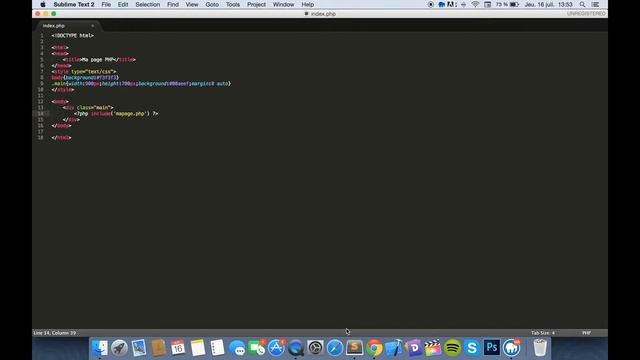This screenshot has width=640, height=360.
Task: Open Xcode hammer icon in dock
Action: pyautogui.click(x=393, y=348)
